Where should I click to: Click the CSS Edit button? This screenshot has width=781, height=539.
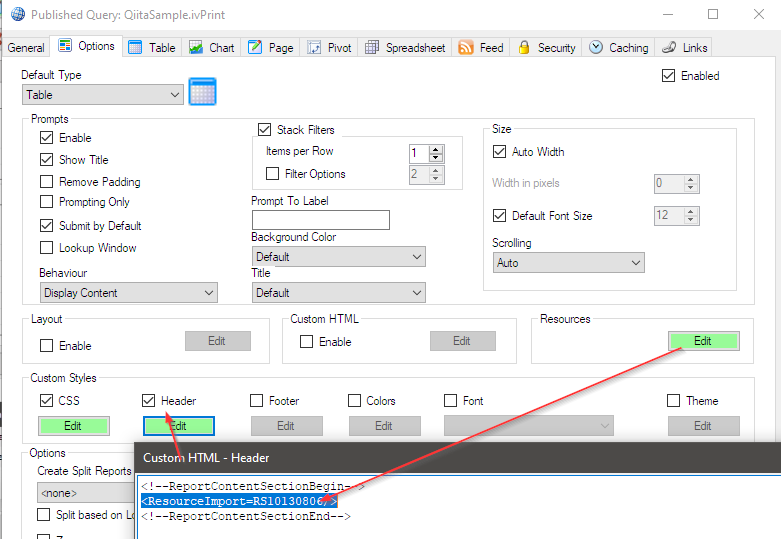[x=74, y=426]
